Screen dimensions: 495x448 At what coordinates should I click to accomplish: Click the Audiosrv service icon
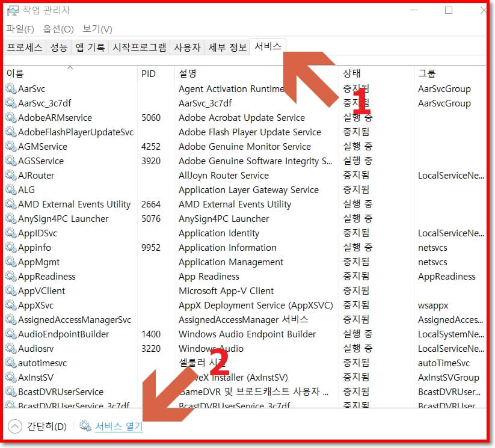pos(11,348)
